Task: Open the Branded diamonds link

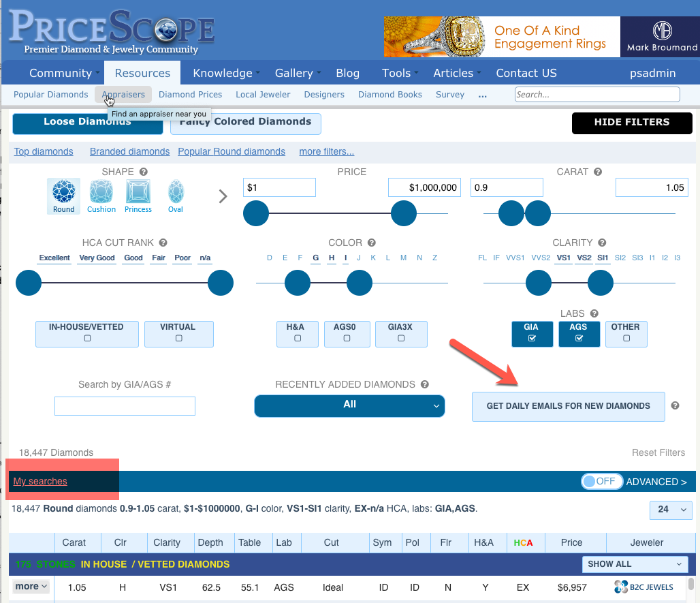Action: tap(129, 151)
